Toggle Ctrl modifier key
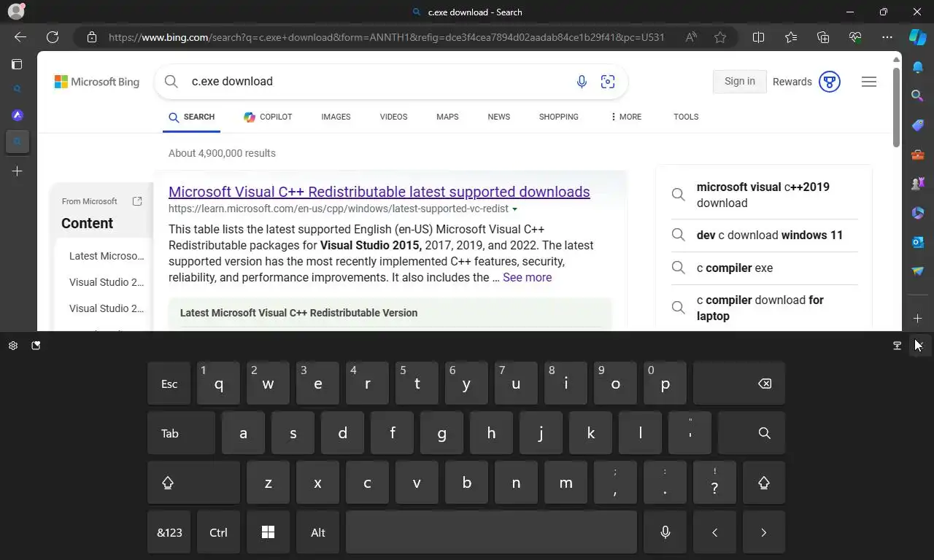Viewport: 934px width, 560px height. [x=218, y=532]
